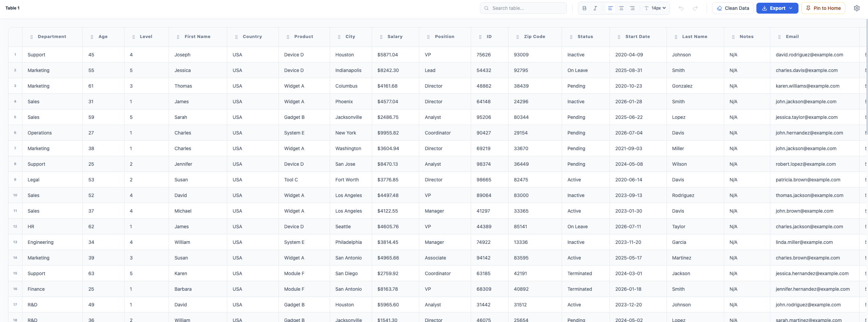Click email linda.miller@example.com
This screenshot has height=322, width=868.
pyautogui.click(x=814, y=242)
